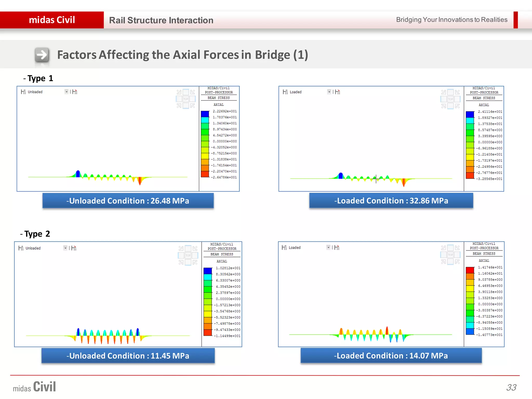Image resolution: width=532 pixels, height=399 pixels.
Task: Click stage toolbar icon right of Type 1 Unloaded dropdown
Action: coord(75,92)
